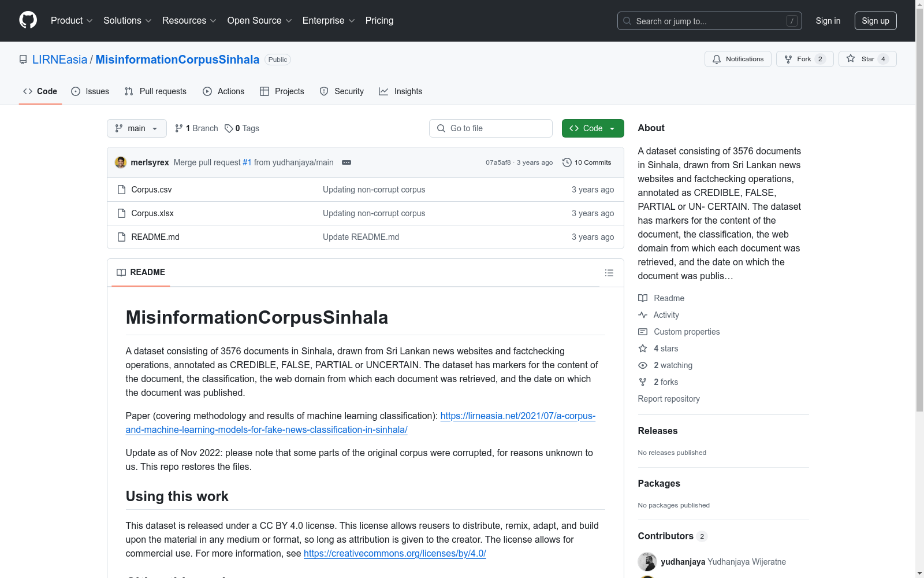Open the README outline icon
The image size is (924, 578).
tap(609, 273)
